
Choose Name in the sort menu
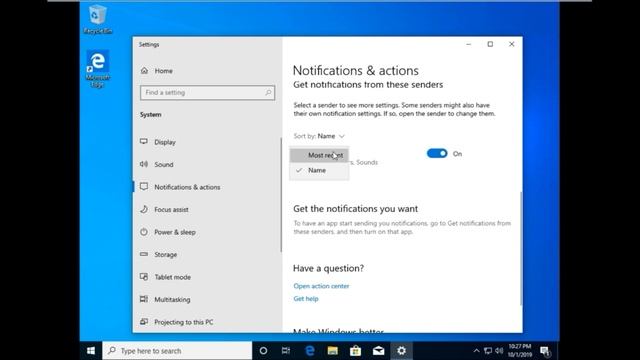(319, 170)
